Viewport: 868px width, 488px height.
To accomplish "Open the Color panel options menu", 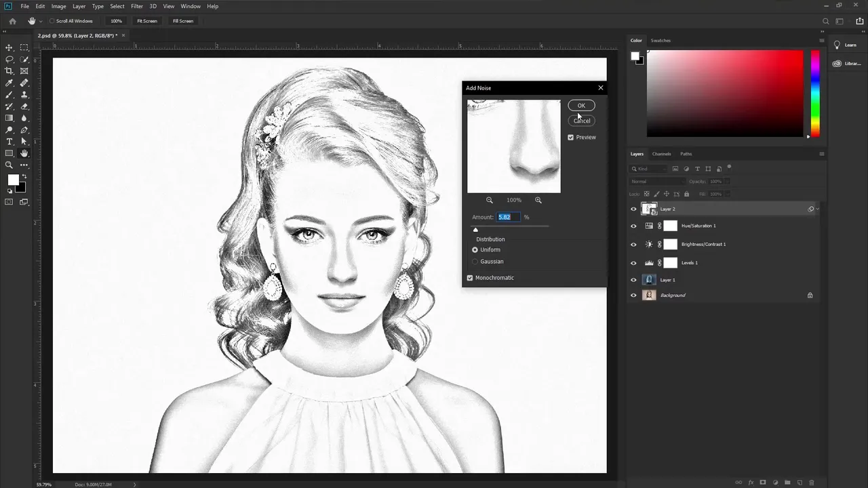I will pyautogui.click(x=822, y=41).
